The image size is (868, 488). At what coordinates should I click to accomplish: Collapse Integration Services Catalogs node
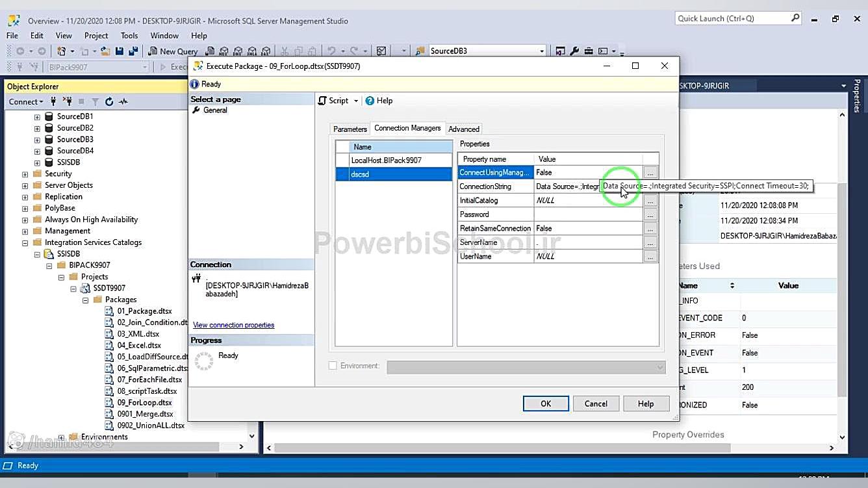click(25, 242)
